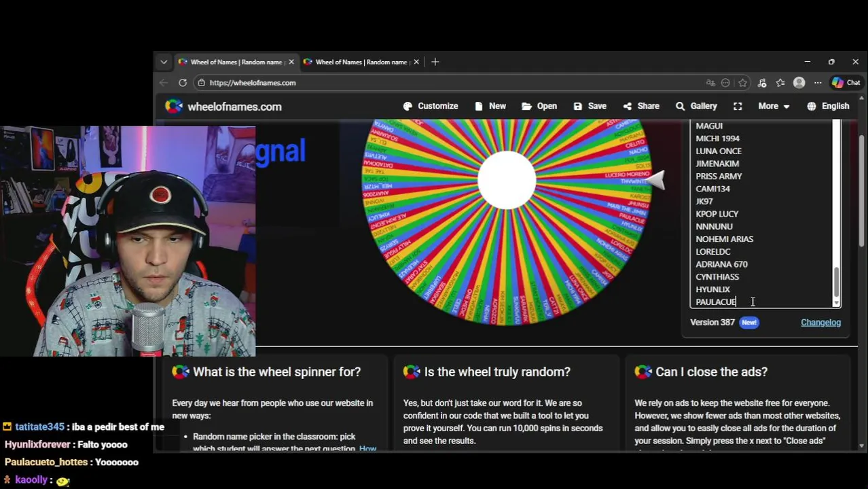Image resolution: width=868 pixels, height=489 pixels.
Task: Change language from English
Action: [828, 106]
